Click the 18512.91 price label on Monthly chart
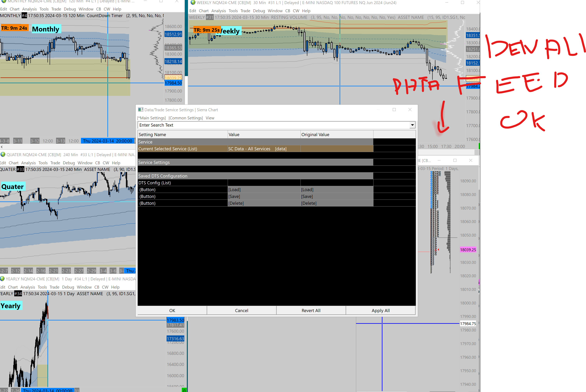 173,34
